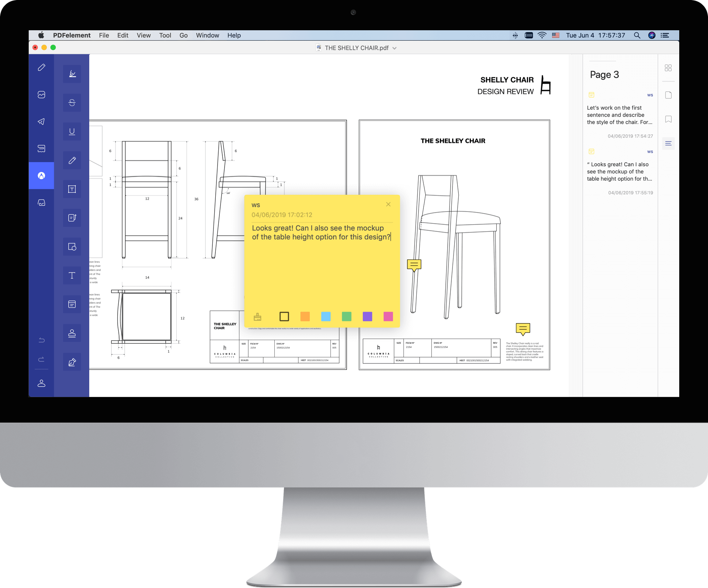Viewport: 708px width, 588px height.
Task: Open the Help menu item
Action: coord(233,35)
